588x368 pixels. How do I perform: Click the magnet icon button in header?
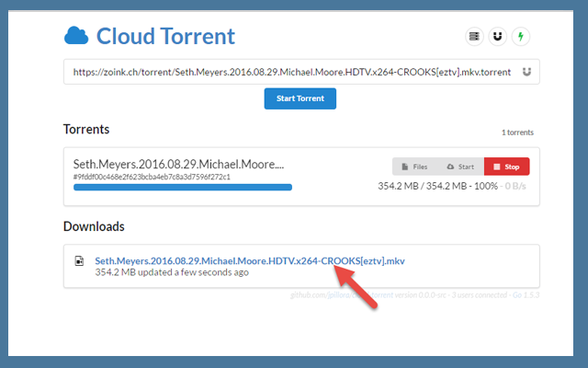coord(498,37)
